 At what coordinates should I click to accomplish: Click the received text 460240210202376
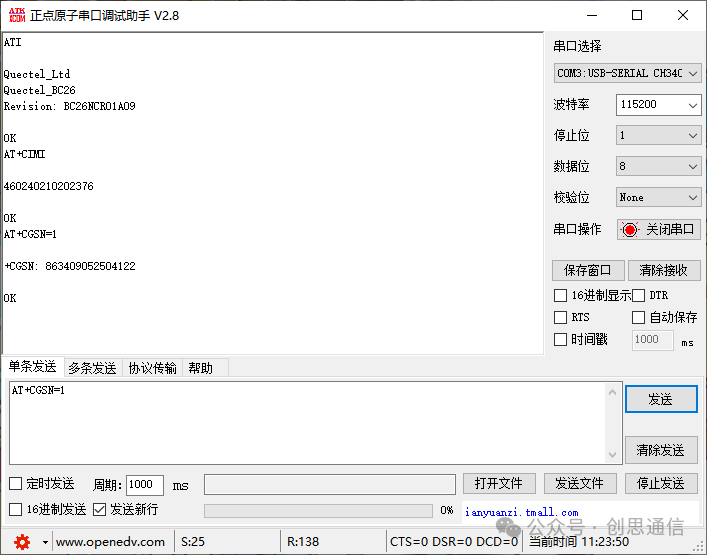[49, 186]
